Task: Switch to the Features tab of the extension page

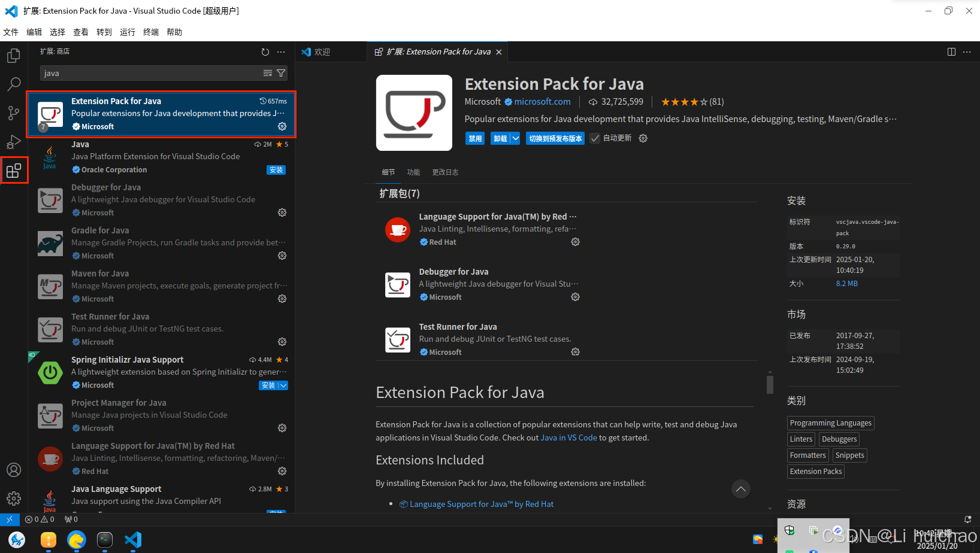Action: [413, 172]
